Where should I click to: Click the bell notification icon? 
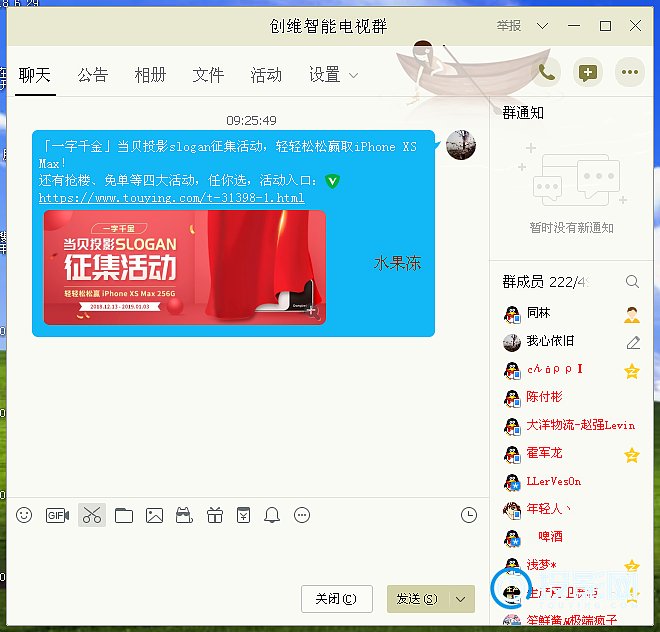272,515
